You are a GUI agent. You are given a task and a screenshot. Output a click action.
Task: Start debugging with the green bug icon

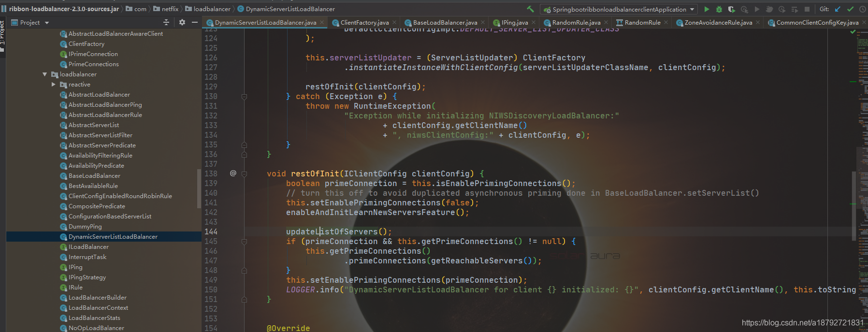(719, 9)
